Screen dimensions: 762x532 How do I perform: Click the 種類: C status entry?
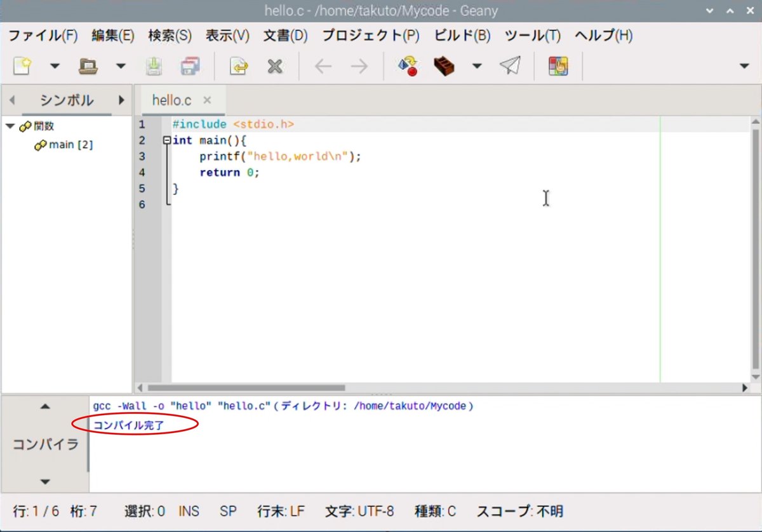coord(436,511)
